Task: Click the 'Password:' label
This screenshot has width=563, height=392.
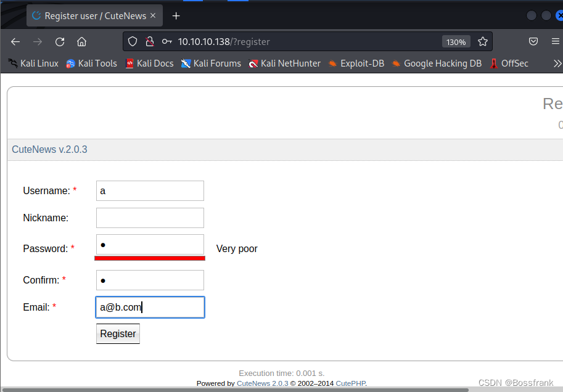Action: [46, 249]
